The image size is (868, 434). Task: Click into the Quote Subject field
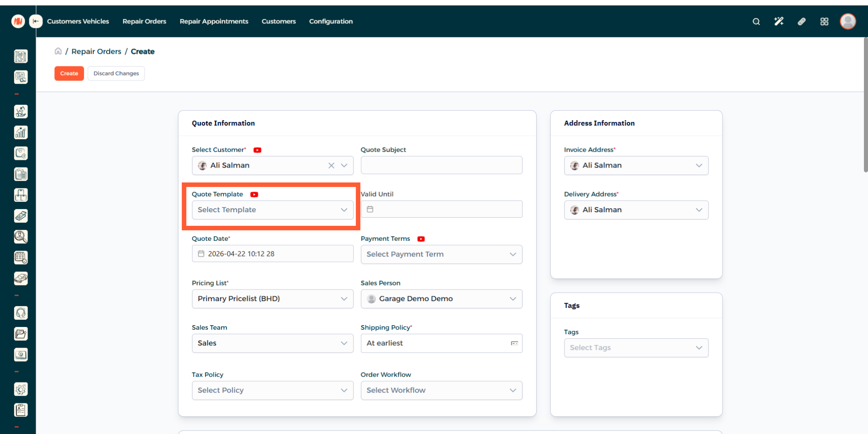441,165
